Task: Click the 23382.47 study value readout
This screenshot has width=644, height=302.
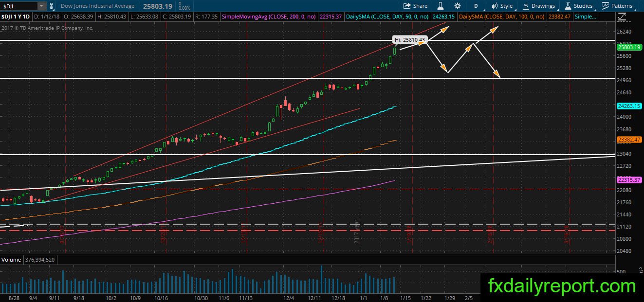Action: click(x=559, y=17)
